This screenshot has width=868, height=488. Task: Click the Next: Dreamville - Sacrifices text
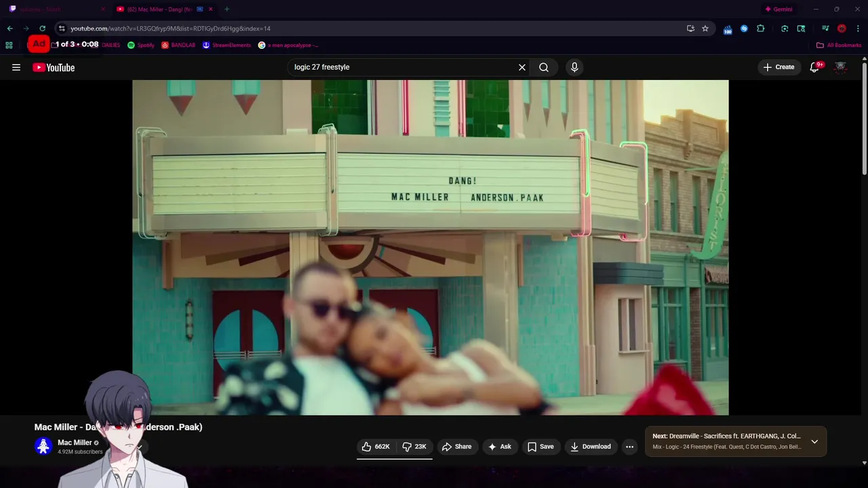point(726,436)
